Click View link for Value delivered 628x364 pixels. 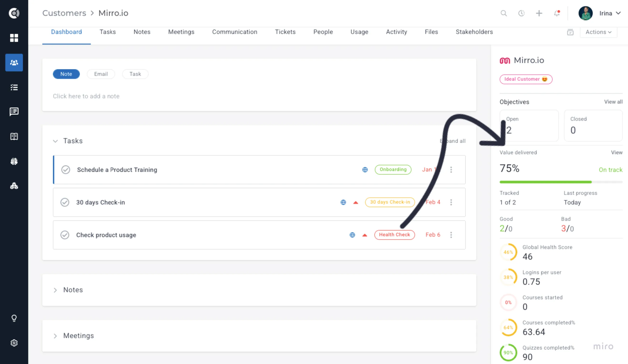pyautogui.click(x=617, y=152)
